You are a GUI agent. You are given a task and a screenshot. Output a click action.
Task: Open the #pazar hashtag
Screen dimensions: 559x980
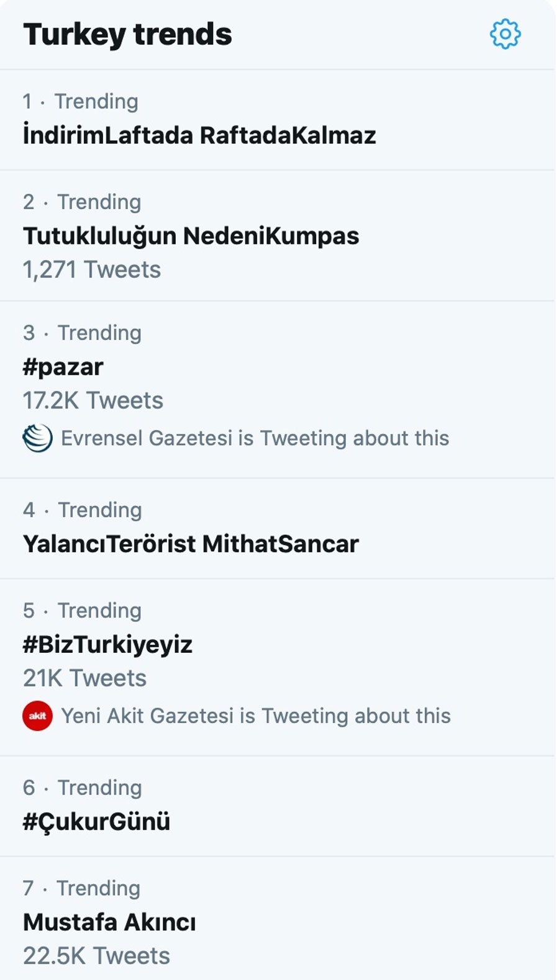coord(63,367)
